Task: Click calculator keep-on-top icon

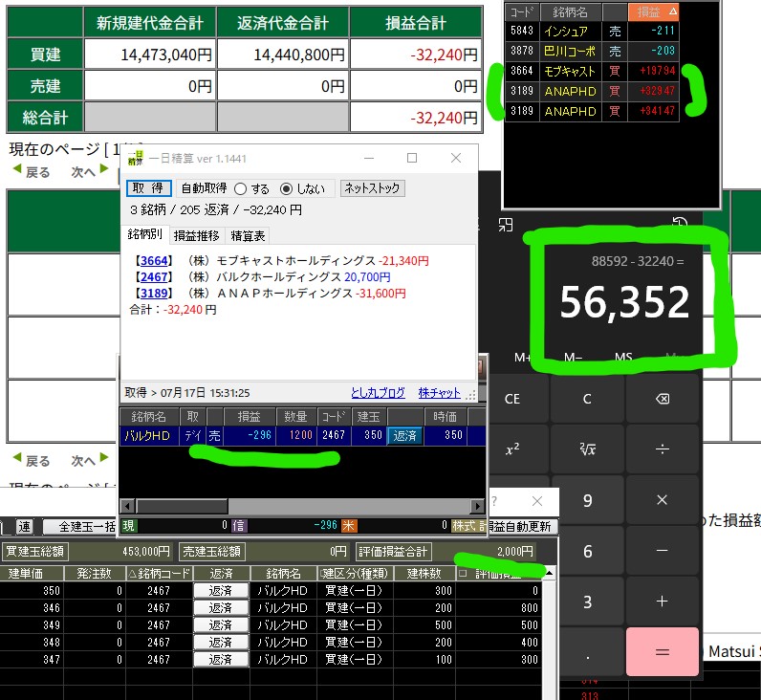Action: (505, 225)
